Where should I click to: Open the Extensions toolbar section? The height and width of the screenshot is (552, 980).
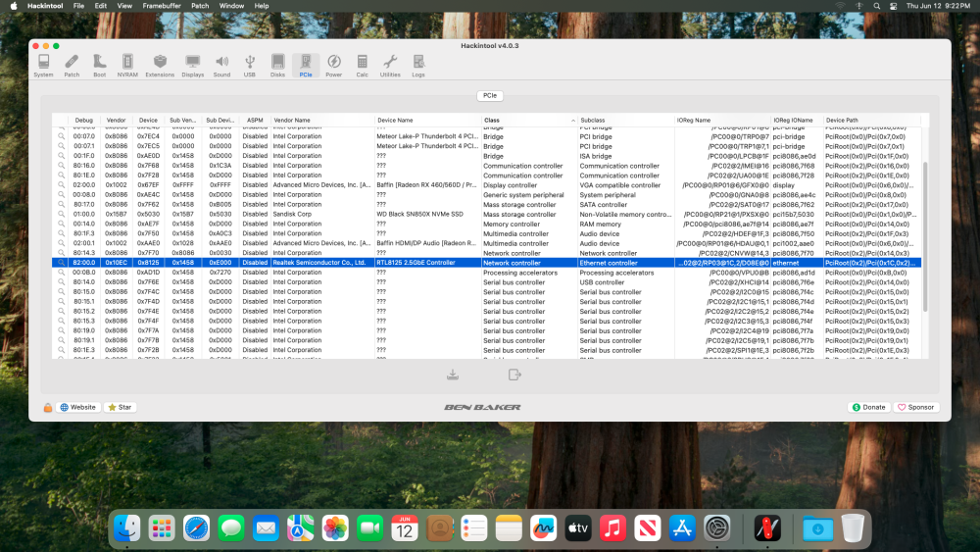[160, 66]
